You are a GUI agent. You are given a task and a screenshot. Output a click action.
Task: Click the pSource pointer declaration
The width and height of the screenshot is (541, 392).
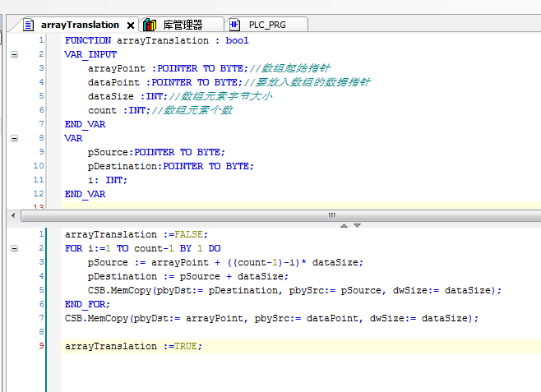pyautogui.click(x=156, y=152)
